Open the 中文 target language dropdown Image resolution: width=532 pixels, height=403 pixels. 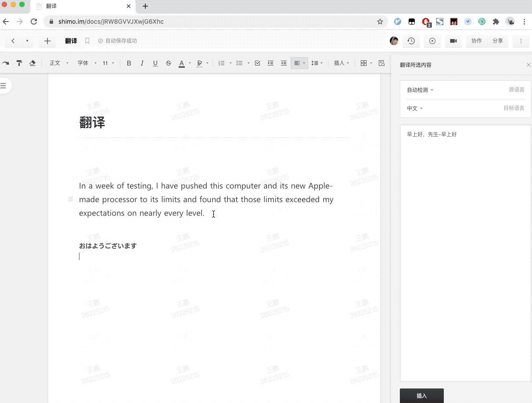pos(415,109)
